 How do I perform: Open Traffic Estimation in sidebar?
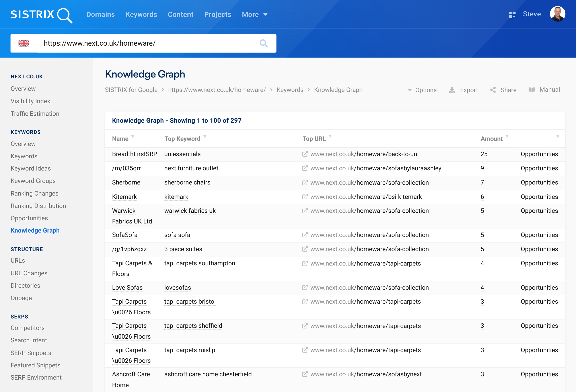[x=35, y=114]
